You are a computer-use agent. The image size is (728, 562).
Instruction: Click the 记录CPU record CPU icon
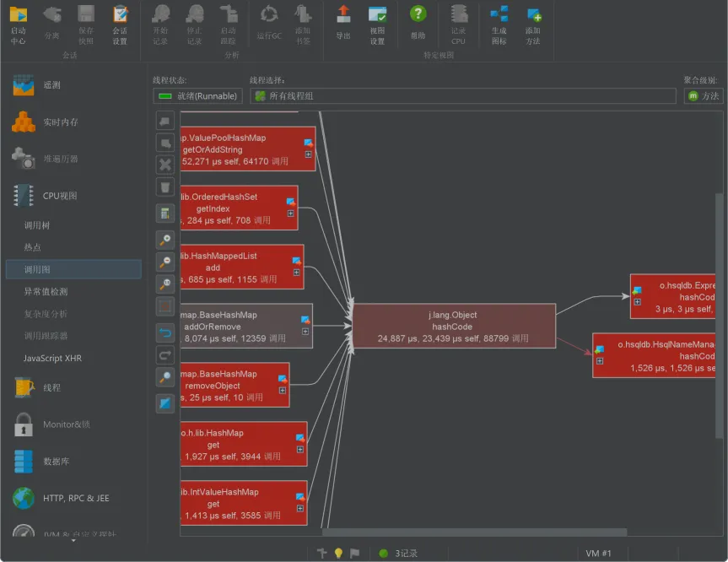459,25
